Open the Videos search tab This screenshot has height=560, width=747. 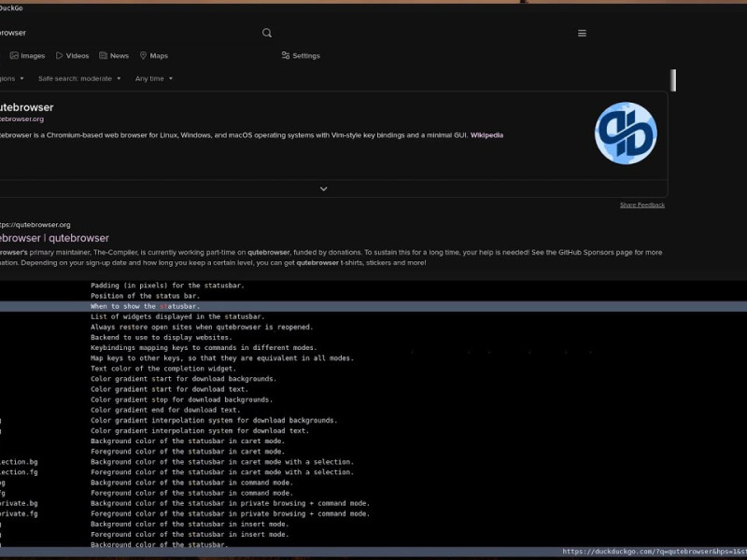click(73, 56)
